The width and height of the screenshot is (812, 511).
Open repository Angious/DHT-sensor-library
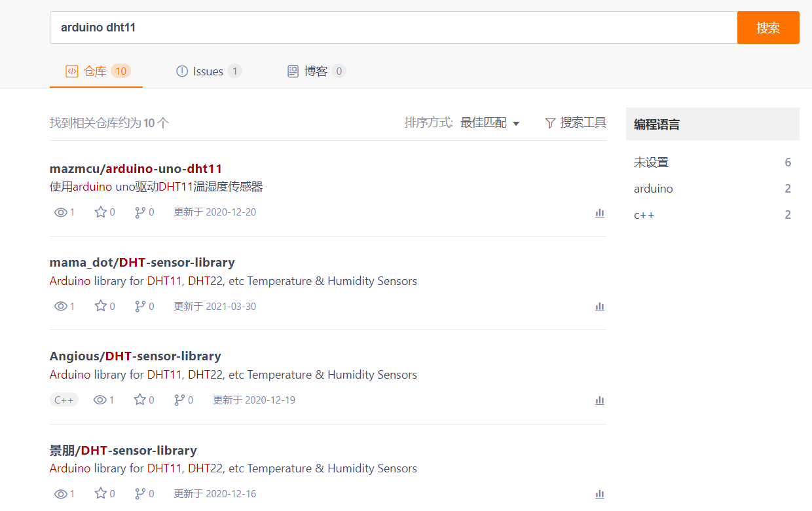[x=136, y=356]
